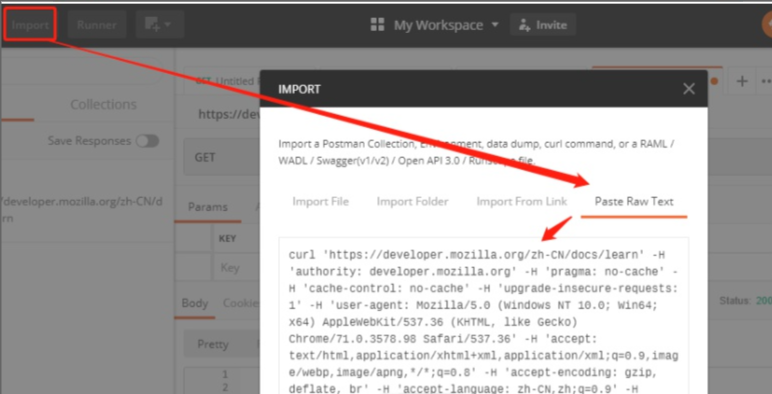The width and height of the screenshot is (772, 394).
Task: Click the Import button in the header
Action: (x=30, y=24)
